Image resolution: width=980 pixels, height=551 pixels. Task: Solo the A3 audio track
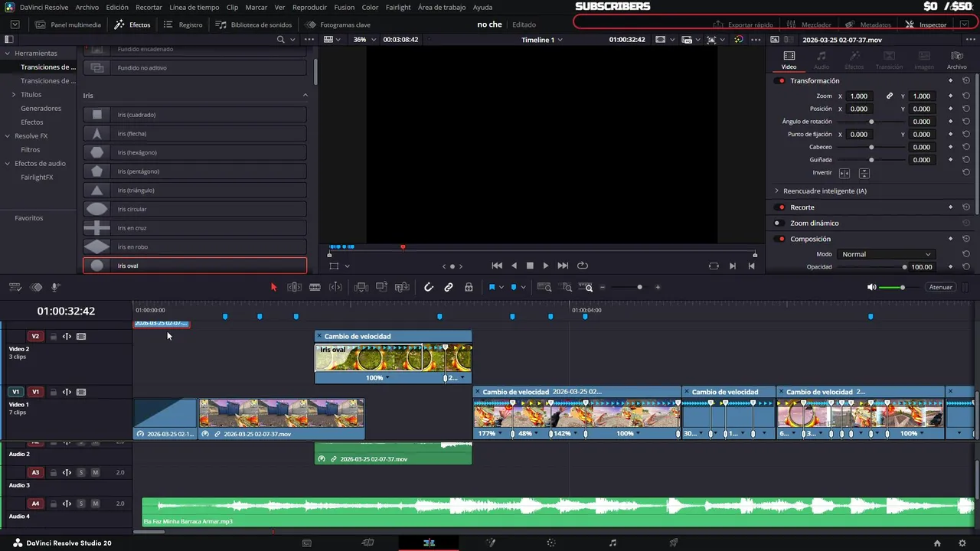(80, 472)
